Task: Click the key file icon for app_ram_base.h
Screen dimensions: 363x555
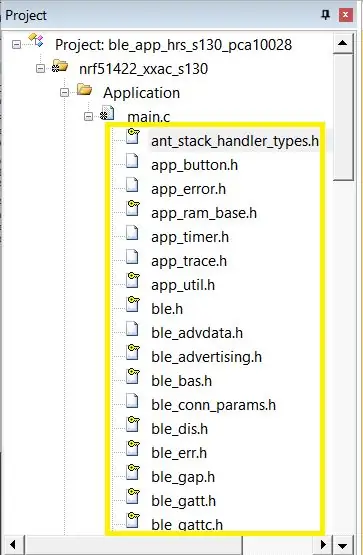Action: tap(133, 208)
